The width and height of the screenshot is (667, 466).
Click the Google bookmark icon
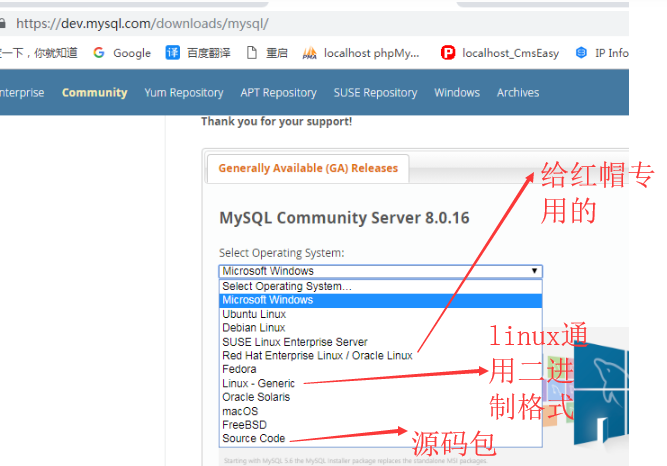coord(99,53)
